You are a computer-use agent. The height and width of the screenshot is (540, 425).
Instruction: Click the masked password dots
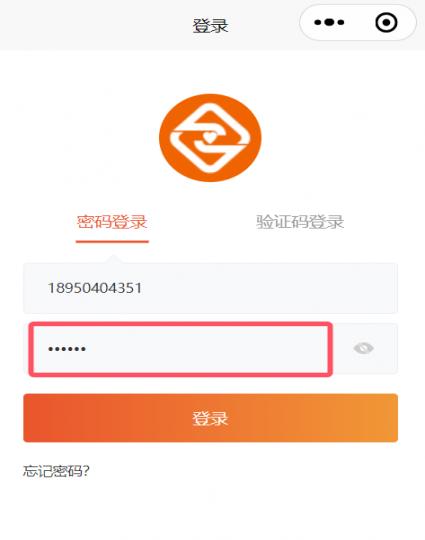tap(67, 349)
